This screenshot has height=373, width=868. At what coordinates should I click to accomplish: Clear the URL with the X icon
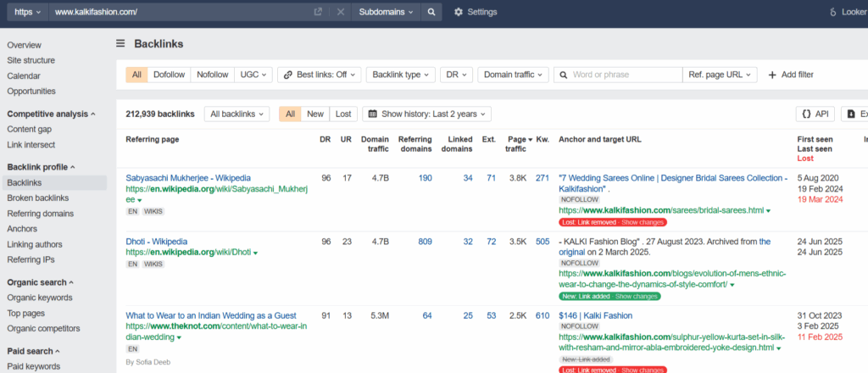coord(340,12)
